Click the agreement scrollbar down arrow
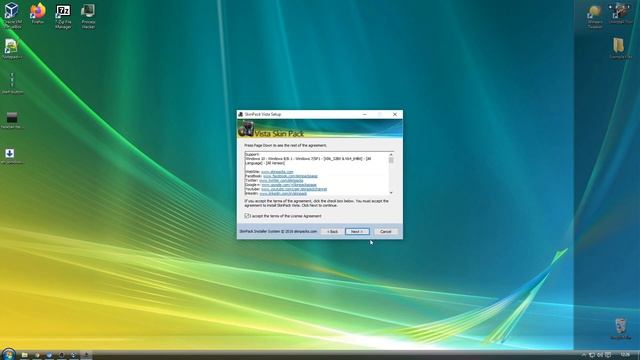 [x=391, y=193]
